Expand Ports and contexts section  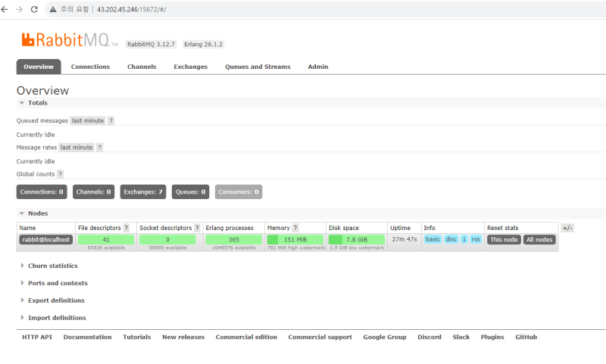[x=57, y=283]
